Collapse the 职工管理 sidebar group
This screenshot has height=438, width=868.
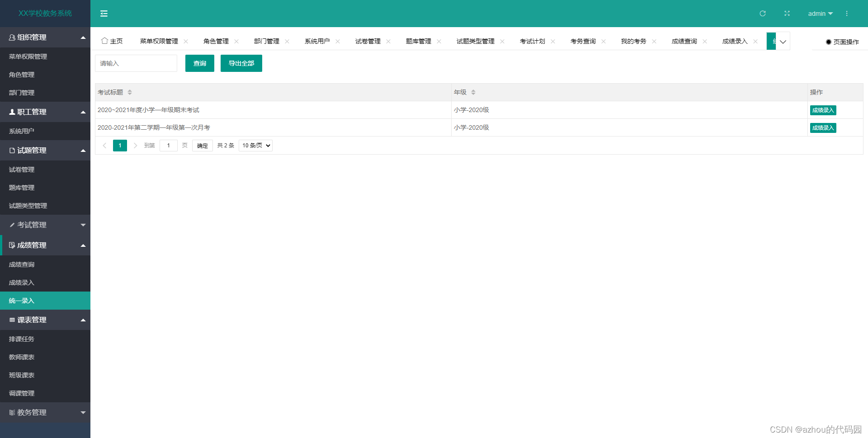45,112
